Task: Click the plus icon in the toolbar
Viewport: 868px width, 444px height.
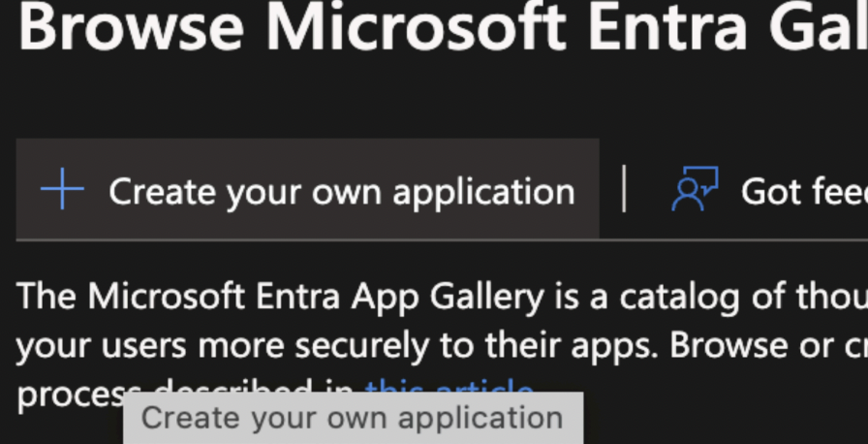Action: tap(62, 189)
